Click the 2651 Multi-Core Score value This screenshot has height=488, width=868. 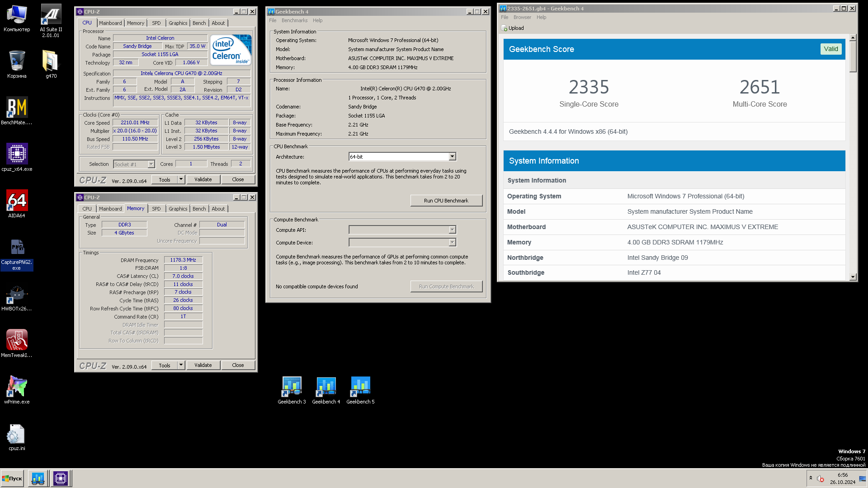click(x=759, y=87)
